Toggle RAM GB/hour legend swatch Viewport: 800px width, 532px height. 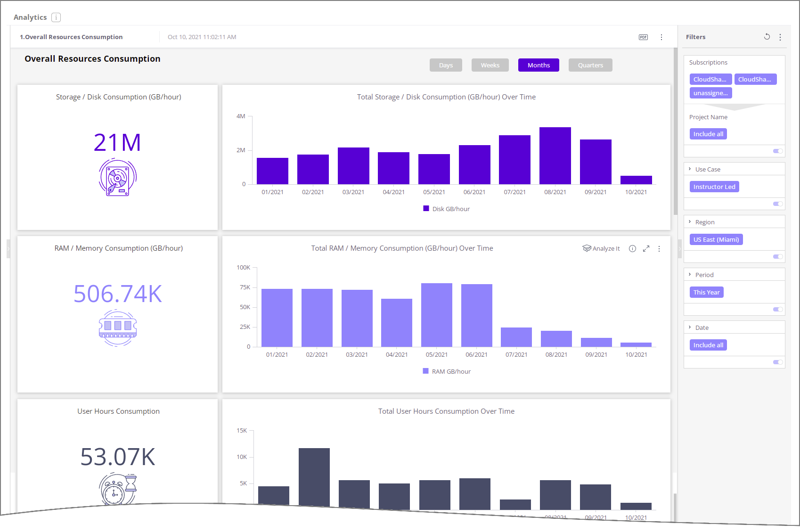(426, 371)
